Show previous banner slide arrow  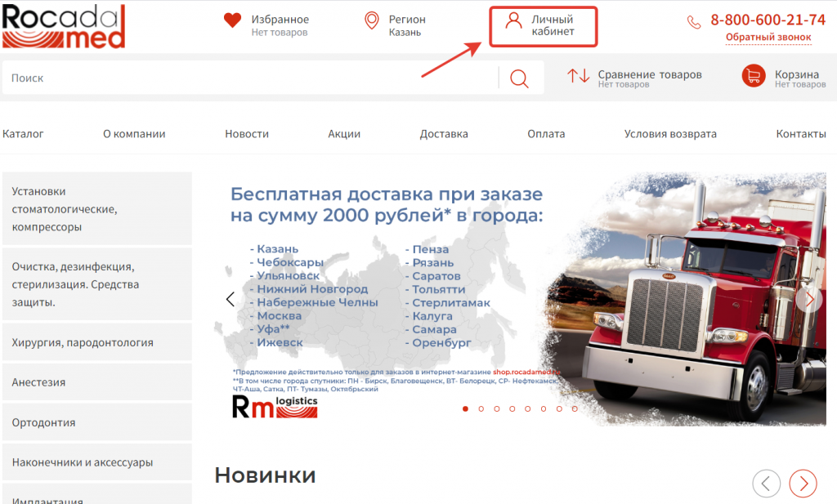pyautogui.click(x=231, y=299)
